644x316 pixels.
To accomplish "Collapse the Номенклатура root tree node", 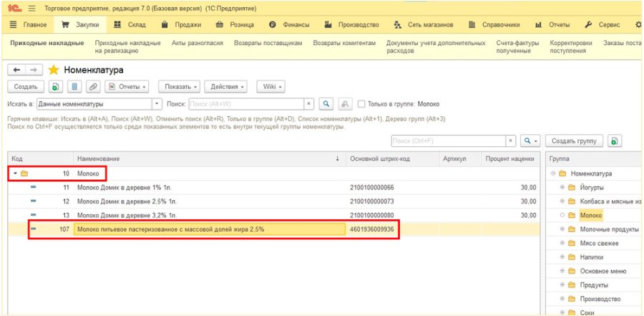I will (553, 173).
